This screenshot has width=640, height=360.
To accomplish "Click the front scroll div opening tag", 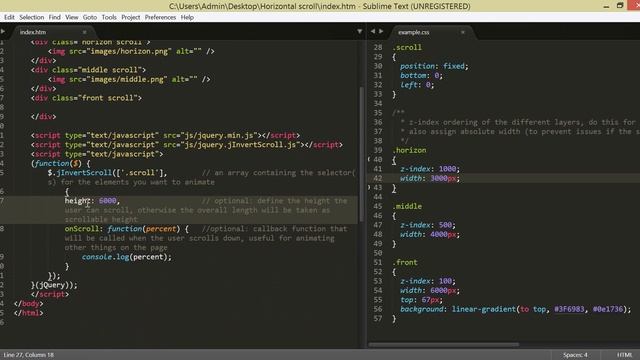I will pyautogui.click(x=86, y=98).
